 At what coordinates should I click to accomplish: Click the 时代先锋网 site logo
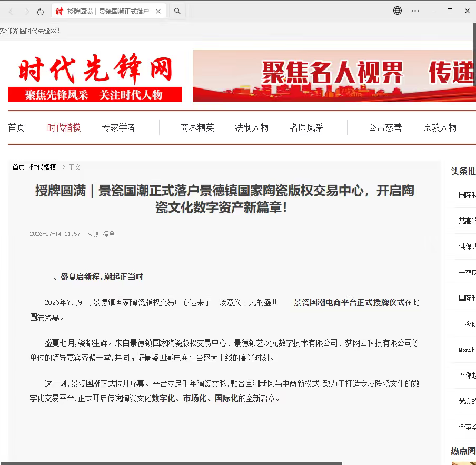[95, 77]
